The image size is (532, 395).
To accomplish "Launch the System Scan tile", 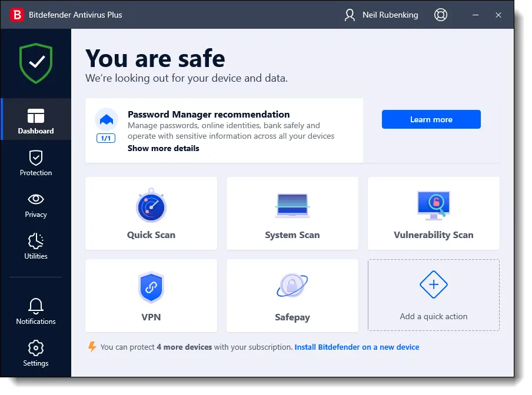I will point(292,213).
